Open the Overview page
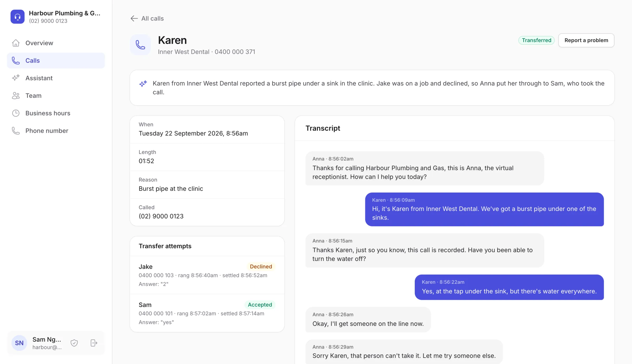This screenshot has width=632, height=364. [56, 43]
